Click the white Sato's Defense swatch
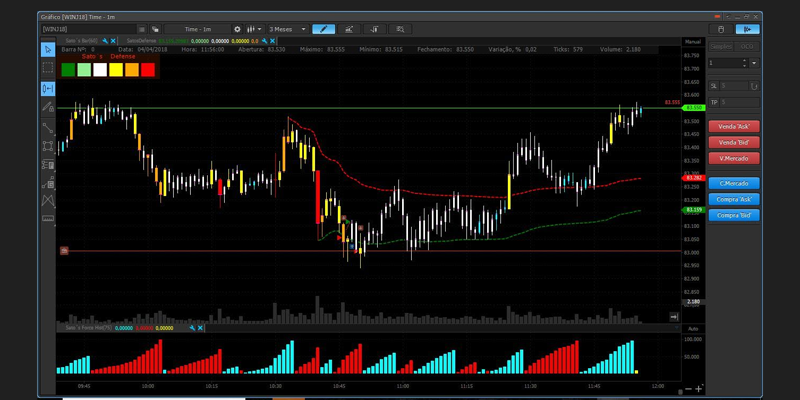The height and width of the screenshot is (400, 800). coord(100,69)
